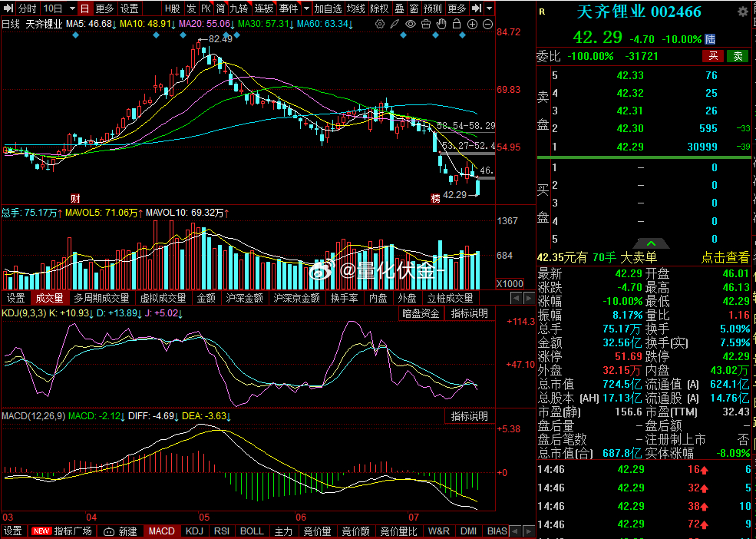Select the 虚拟成交量 tab
The width and height of the screenshot is (756, 539).
pos(163,298)
